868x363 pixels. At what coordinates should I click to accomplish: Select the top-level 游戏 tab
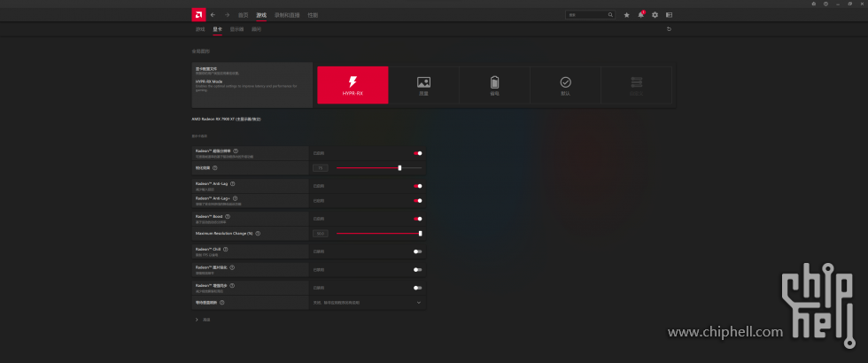(261, 15)
